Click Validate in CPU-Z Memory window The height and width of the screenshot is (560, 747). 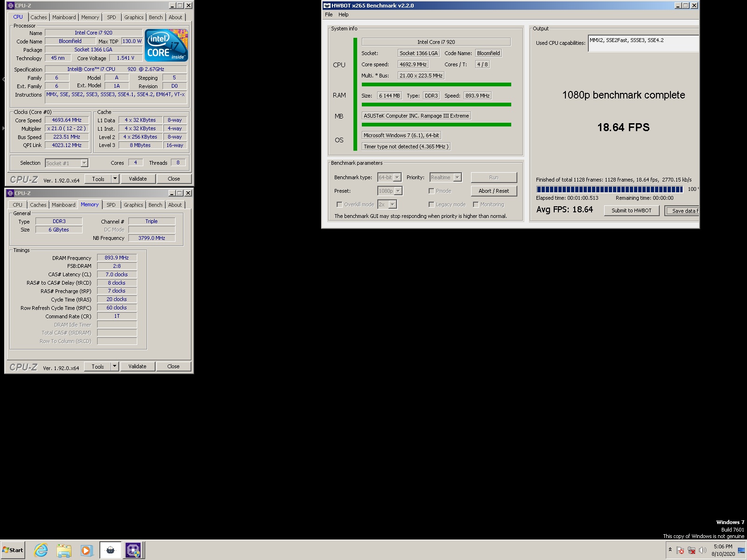click(x=137, y=366)
